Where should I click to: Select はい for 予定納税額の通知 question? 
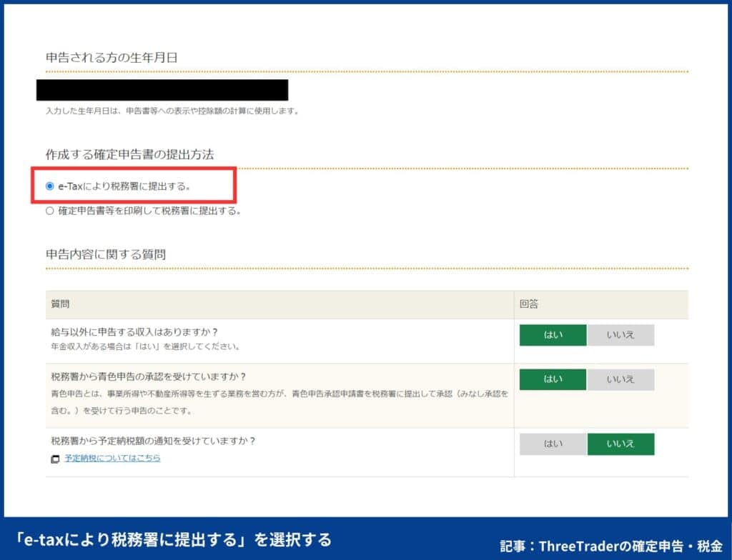pos(553,444)
